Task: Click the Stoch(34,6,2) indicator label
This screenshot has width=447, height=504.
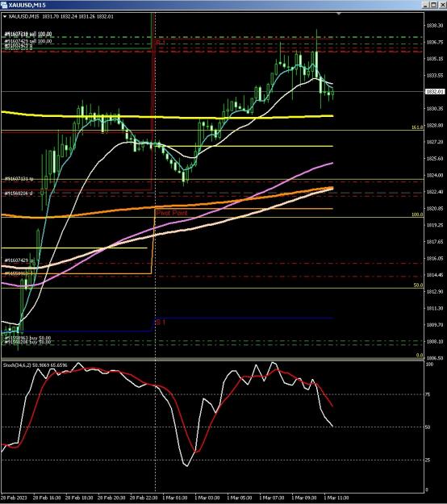Action: (x=35, y=365)
